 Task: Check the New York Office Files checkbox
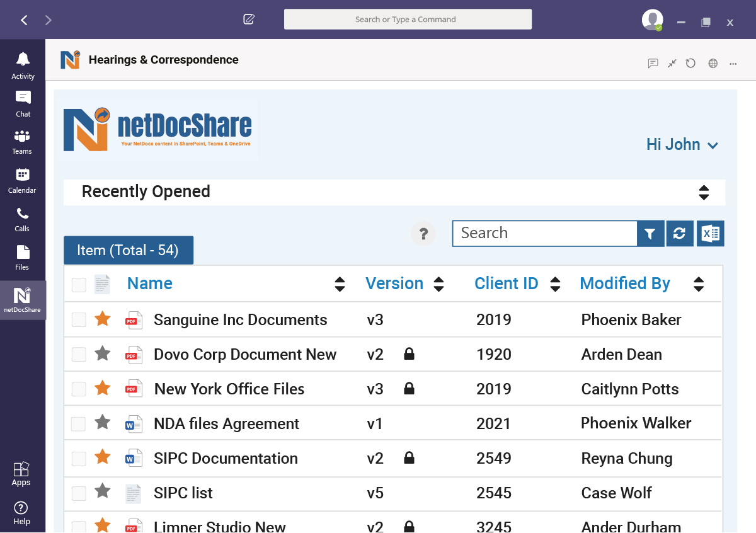click(x=79, y=389)
